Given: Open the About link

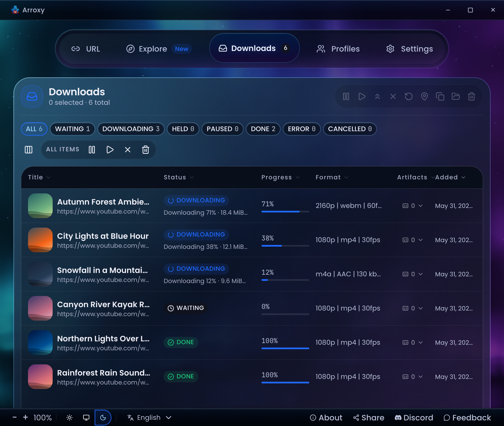Looking at the screenshot, I should point(326,418).
